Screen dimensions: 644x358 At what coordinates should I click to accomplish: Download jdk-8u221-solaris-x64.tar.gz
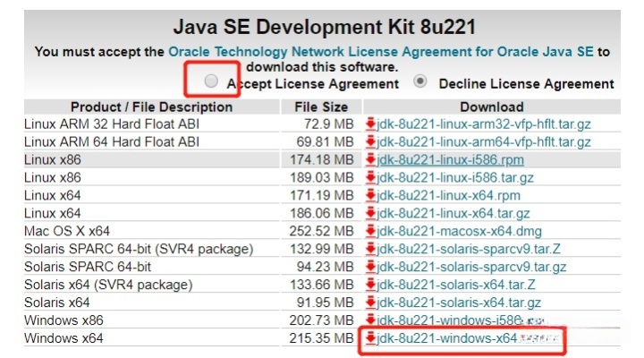tap(458, 303)
